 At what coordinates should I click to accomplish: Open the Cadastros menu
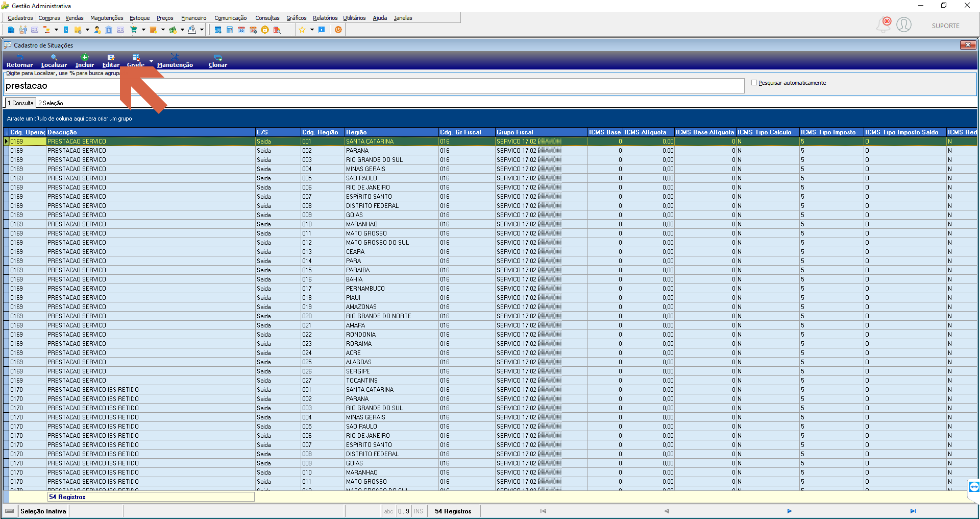click(20, 18)
